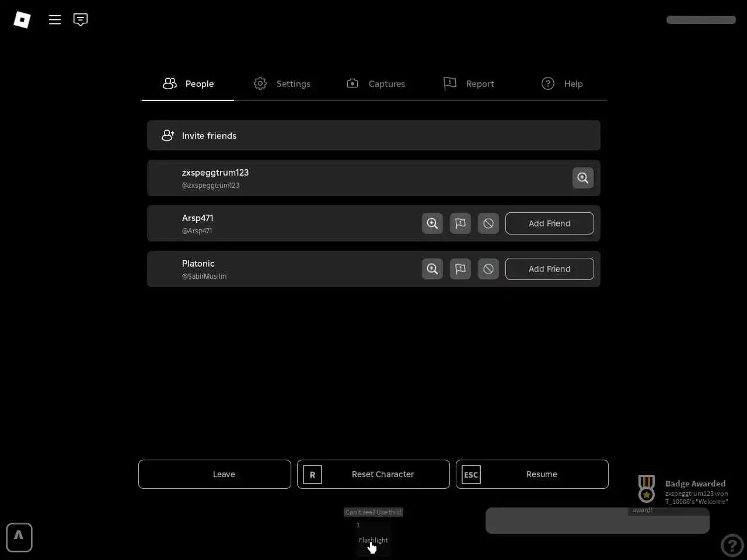Click Reset Character
This screenshot has width=747, height=560.
373,474
